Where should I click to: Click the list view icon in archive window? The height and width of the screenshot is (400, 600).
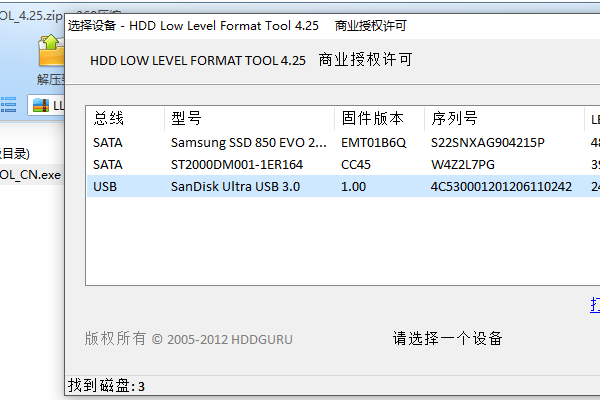[x=8, y=105]
